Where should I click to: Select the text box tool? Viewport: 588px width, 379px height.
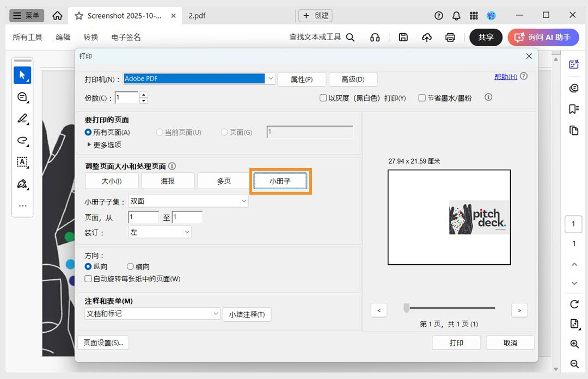click(22, 162)
